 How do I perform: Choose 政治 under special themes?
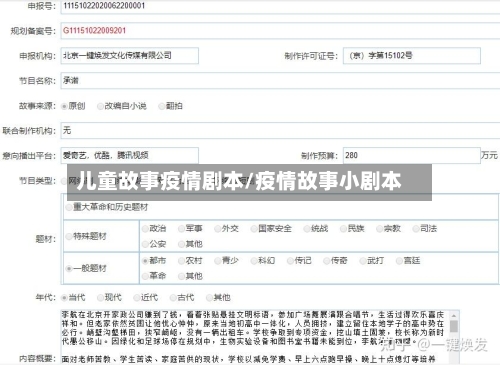(x=145, y=229)
